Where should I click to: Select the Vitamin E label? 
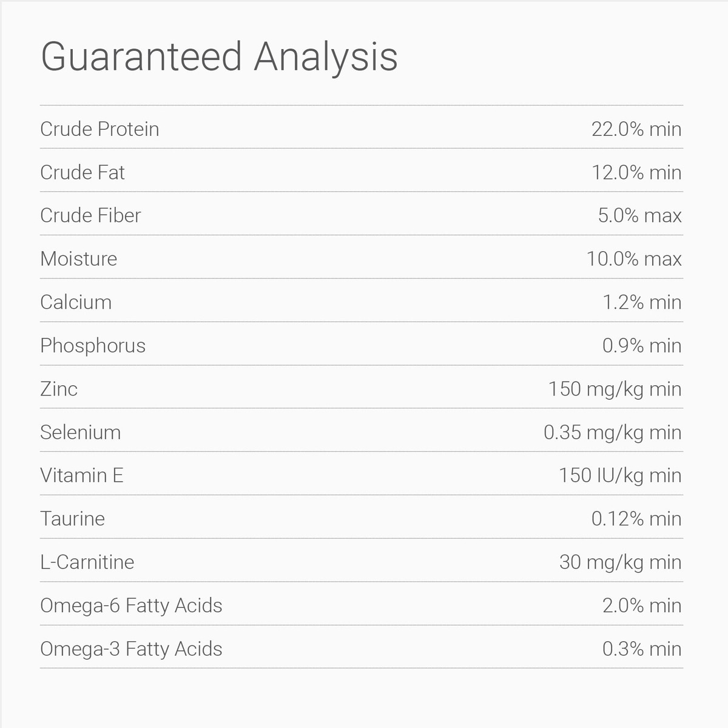point(82,476)
